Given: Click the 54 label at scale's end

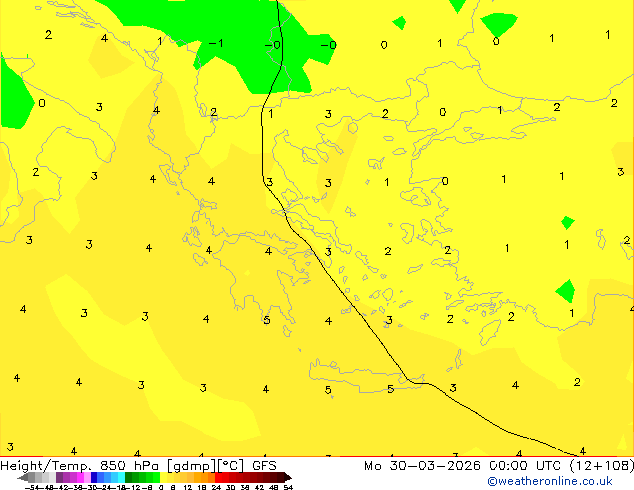Looking at the screenshot, I should (x=288, y=487).
